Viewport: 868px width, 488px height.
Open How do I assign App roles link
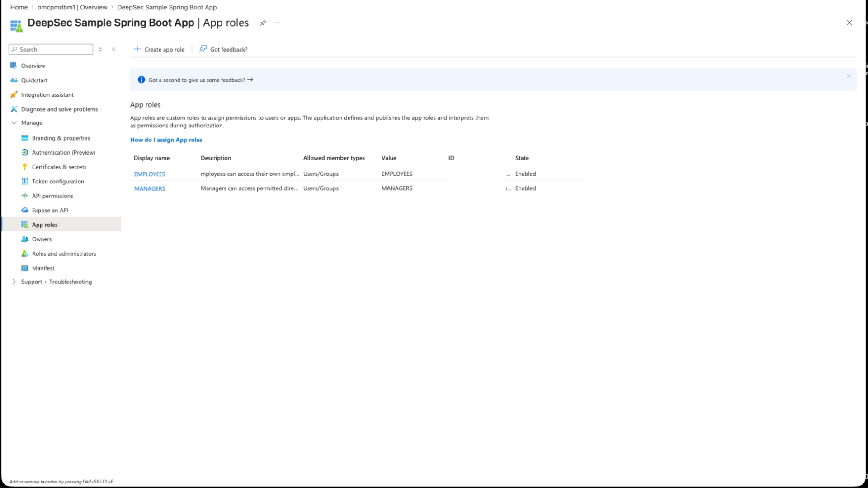point(166,140)
